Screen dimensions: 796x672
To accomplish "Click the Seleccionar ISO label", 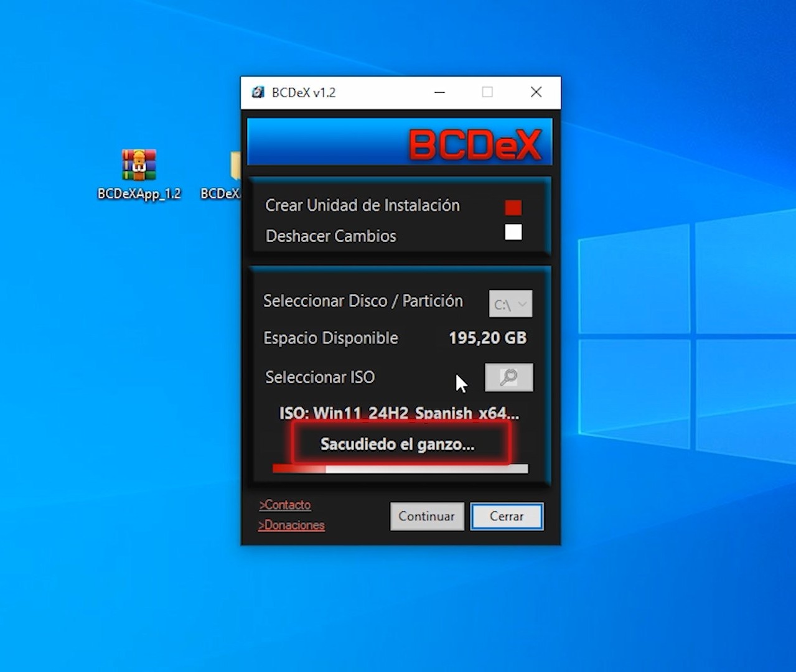I will [x=320, y=377].
